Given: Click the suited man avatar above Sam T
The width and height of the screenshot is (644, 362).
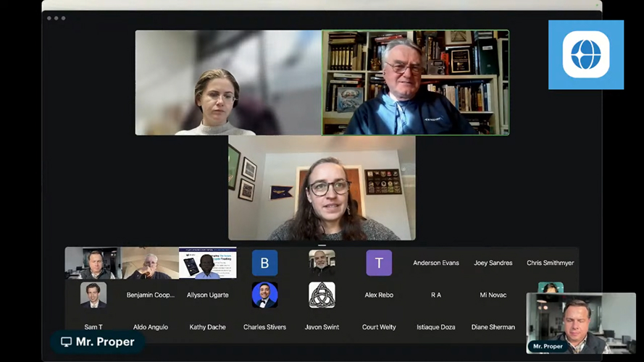Looking at the screenshot, I should click(x=93, y=295).
